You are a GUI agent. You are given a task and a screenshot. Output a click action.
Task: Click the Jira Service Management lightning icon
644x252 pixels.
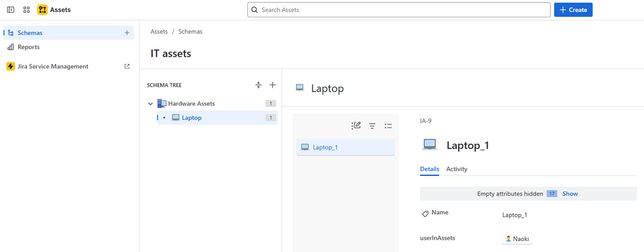tap(11, 66)
